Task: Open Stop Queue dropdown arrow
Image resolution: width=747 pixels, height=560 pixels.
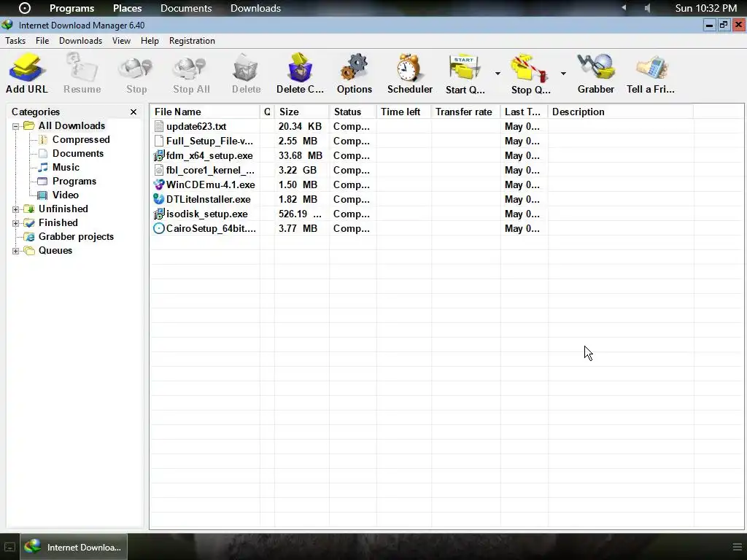Action: coord(563,74)
